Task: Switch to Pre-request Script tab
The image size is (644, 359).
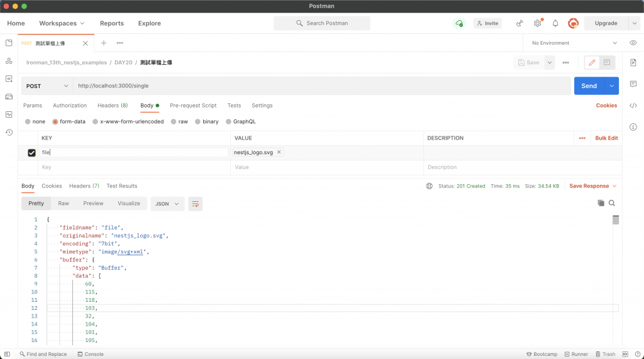Action: (x=193, y=106)
